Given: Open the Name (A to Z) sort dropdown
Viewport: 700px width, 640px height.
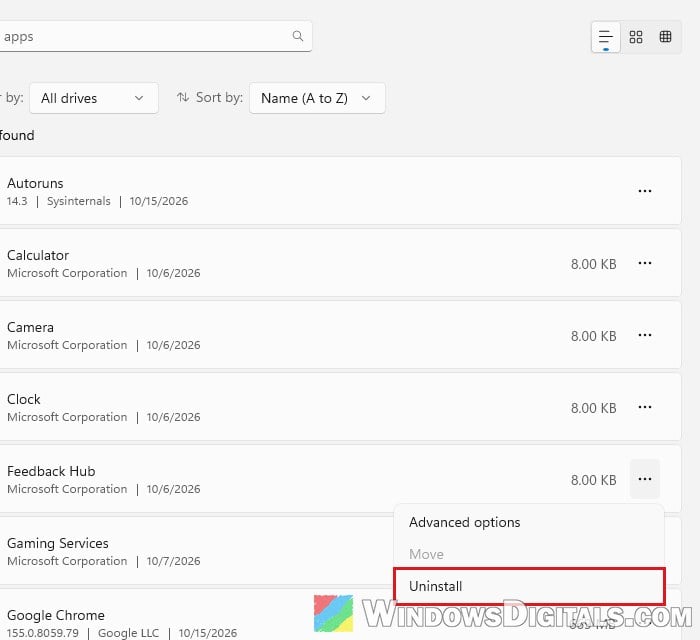Looking at the screenshot, I should [317, 98].
